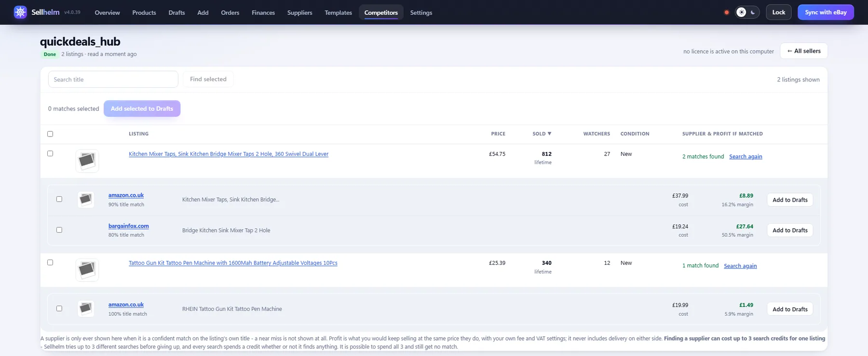Tick the select-all listings header checkbox
This screenshot has height=356, width=868.
tap(50, 134)
